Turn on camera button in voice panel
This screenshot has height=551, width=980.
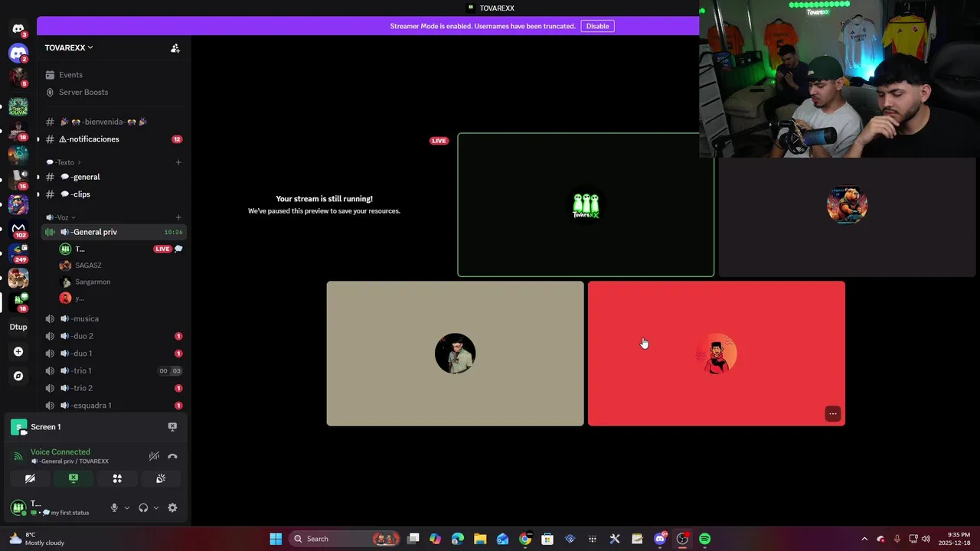pyautogui.click(x=30, y=478)
